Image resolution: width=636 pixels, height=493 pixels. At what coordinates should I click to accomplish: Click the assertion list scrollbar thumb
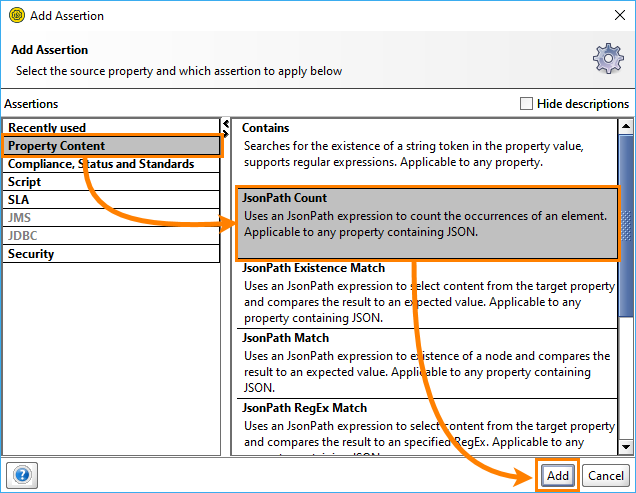(626, 226)
